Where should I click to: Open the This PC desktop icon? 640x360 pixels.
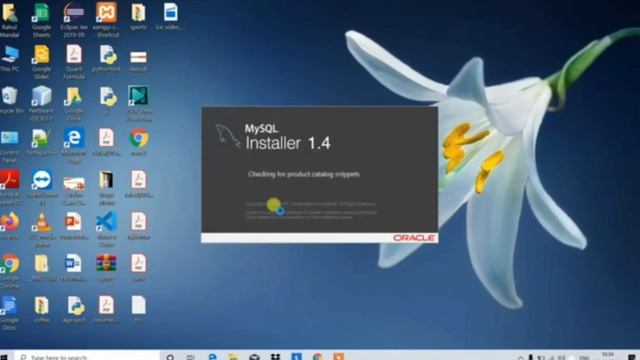click(10, 58)
